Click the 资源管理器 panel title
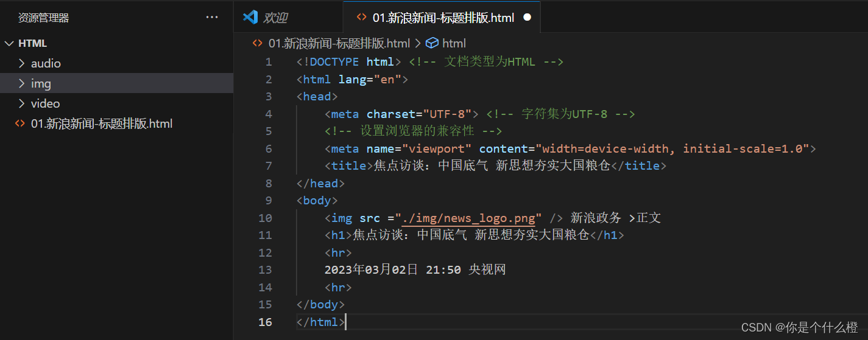868x340 pixels. coord(43,18)
